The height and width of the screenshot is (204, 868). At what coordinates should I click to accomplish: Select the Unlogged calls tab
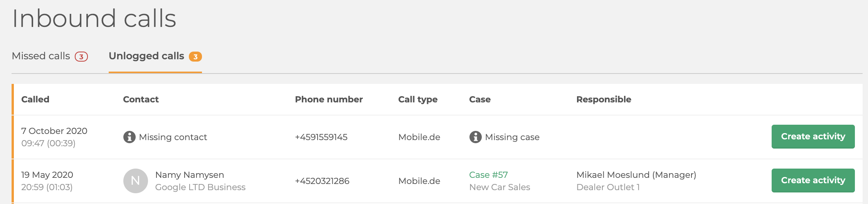point(155,56)
